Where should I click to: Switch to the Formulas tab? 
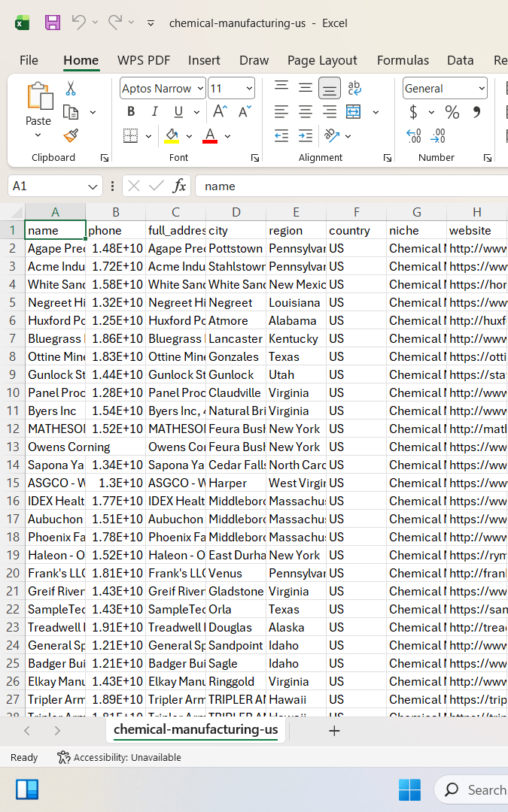(403, 61)
